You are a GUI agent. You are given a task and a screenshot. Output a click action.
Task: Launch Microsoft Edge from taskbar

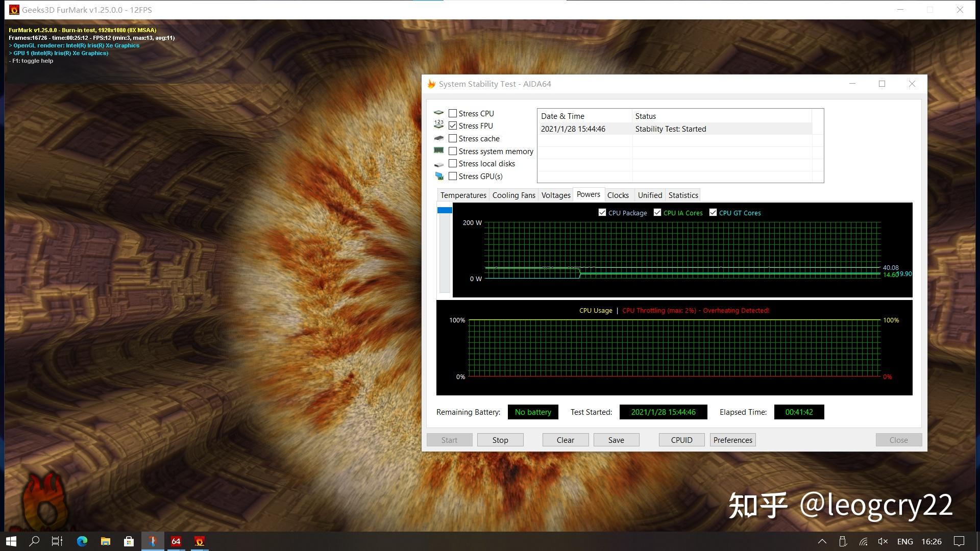coord(82,541)
